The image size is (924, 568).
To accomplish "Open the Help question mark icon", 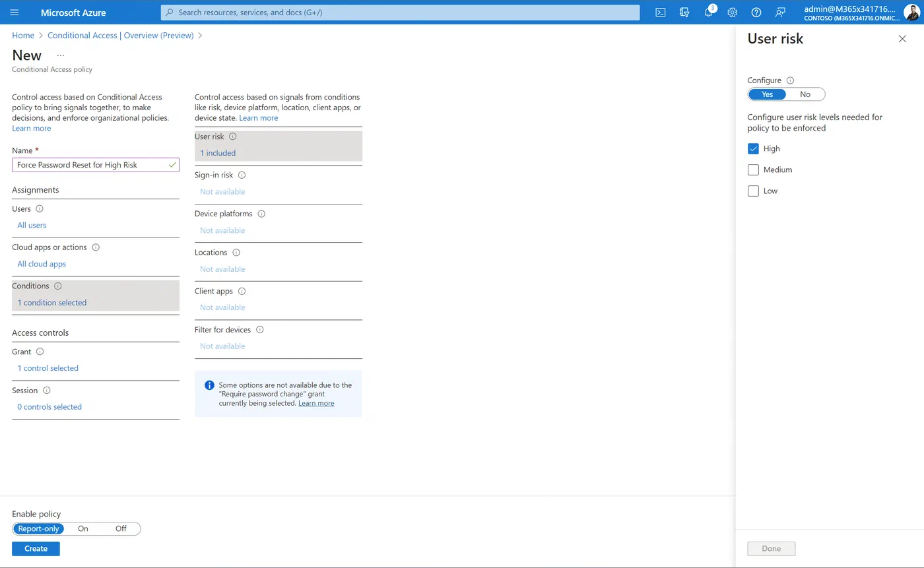I will pos(756,13).
